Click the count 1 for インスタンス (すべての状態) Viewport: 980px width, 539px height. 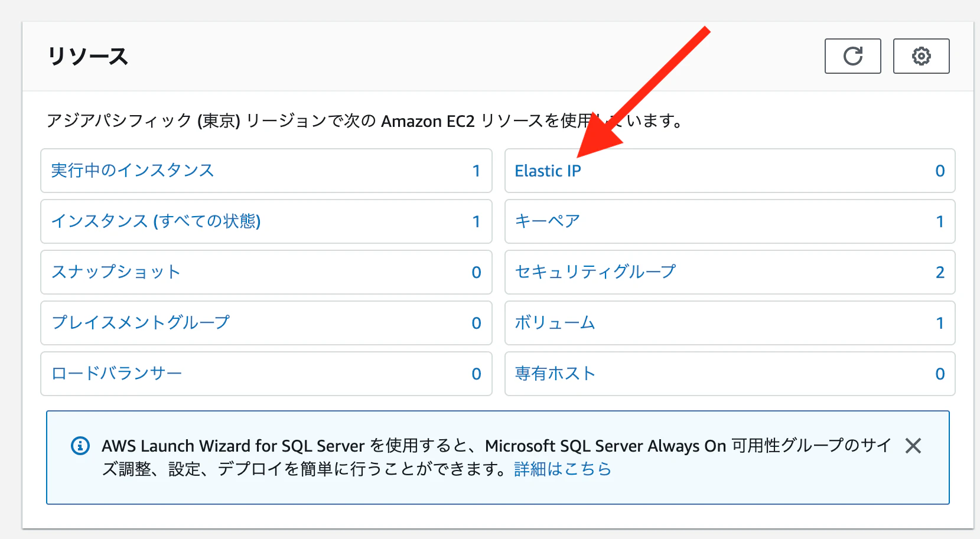(x=476, y=221)
